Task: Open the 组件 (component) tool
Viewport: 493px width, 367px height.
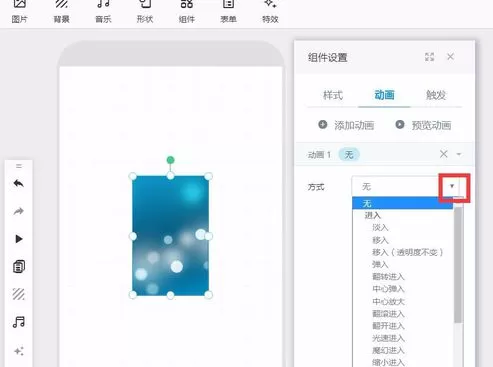Action: (x=187, y=12)
